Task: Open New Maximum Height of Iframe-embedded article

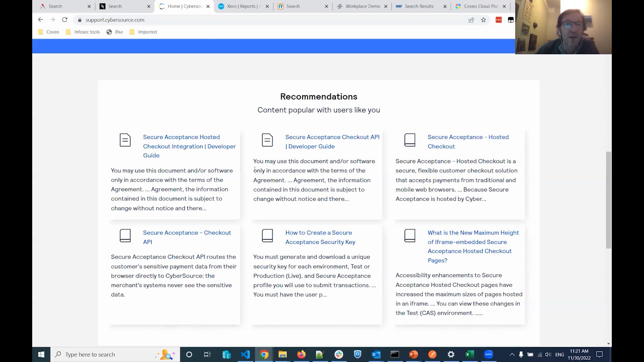Action: (473, 246)
